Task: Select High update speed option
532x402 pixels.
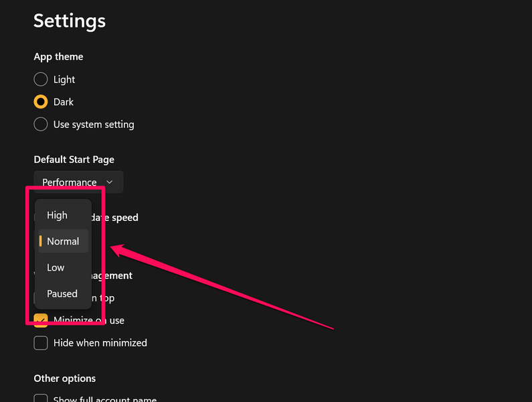Action: [58, 215]
